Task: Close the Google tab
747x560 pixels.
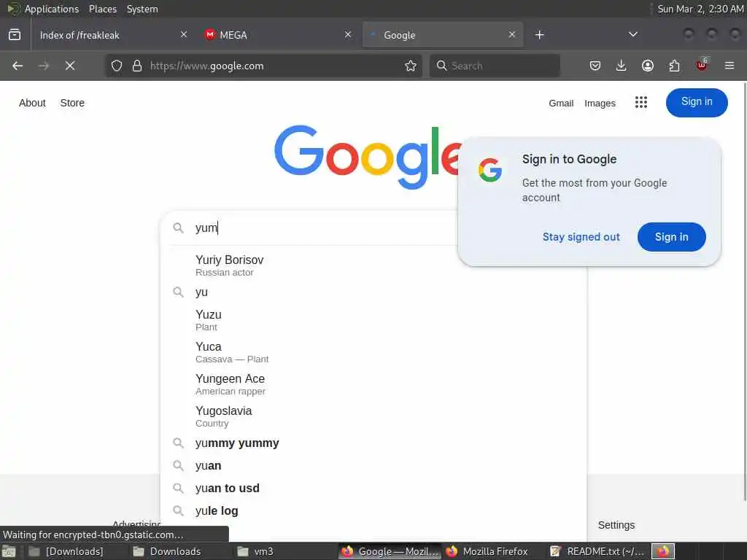Action: 512,34
